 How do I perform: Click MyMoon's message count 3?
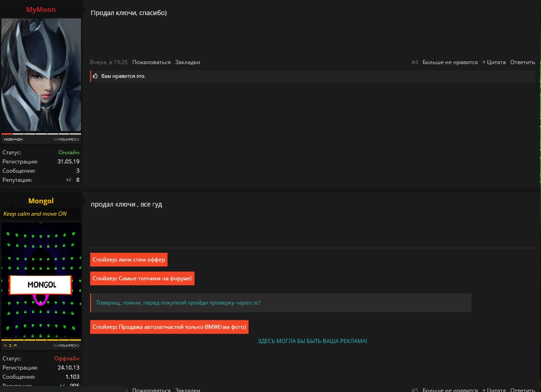tap(78, 170)
